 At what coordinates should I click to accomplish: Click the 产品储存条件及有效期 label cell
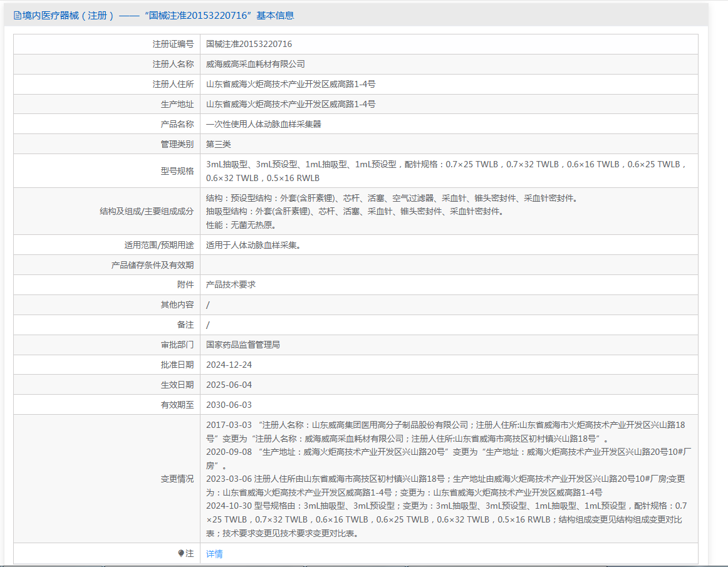tap(107, 265)
